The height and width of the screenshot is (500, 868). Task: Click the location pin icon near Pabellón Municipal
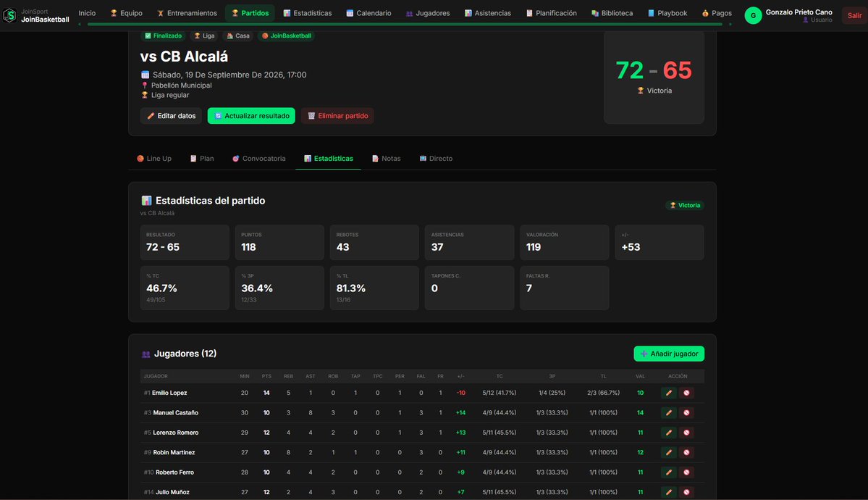click(145, 86)
